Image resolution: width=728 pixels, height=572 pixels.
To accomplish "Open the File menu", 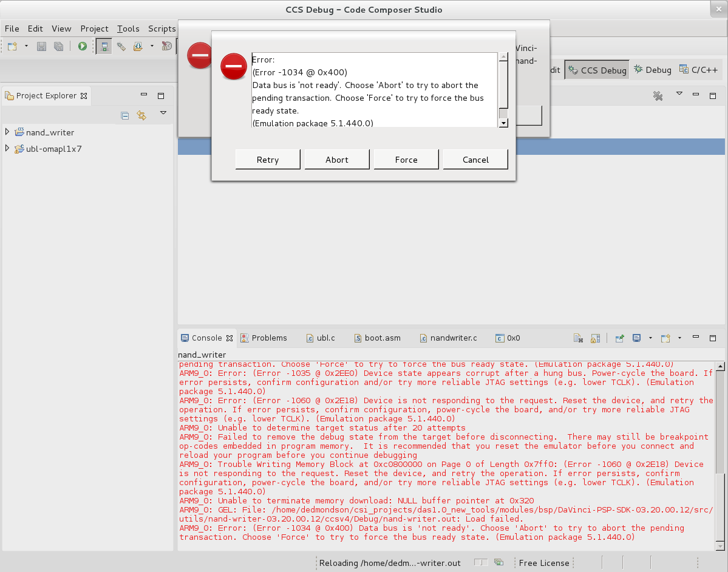I will pos(12,29).
